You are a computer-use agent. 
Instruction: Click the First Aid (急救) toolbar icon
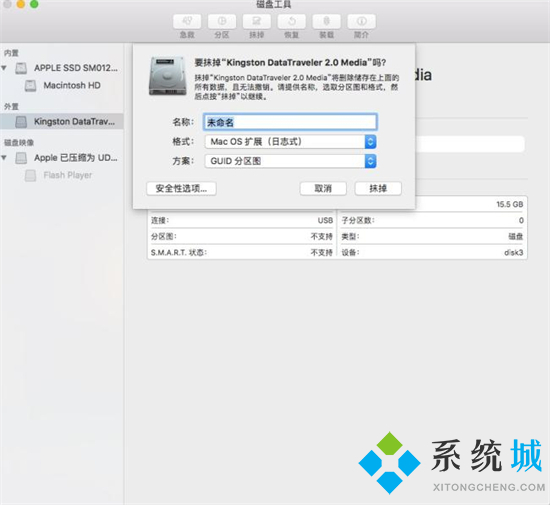tap(187, 22)
